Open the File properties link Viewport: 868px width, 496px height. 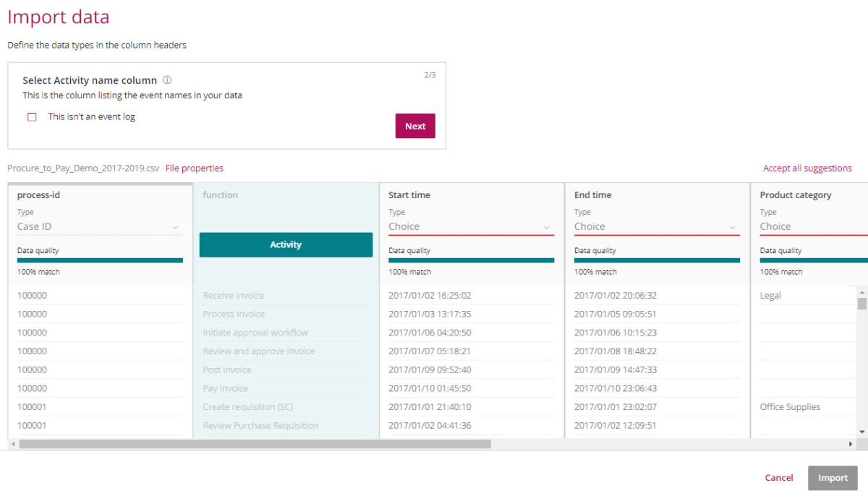[195, 168]
